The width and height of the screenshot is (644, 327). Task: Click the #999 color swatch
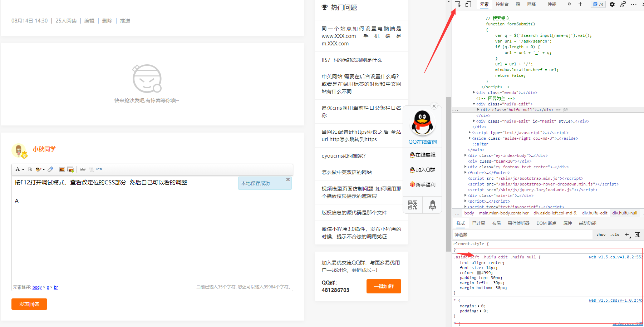pyautogui.click(x=479, y=273)
